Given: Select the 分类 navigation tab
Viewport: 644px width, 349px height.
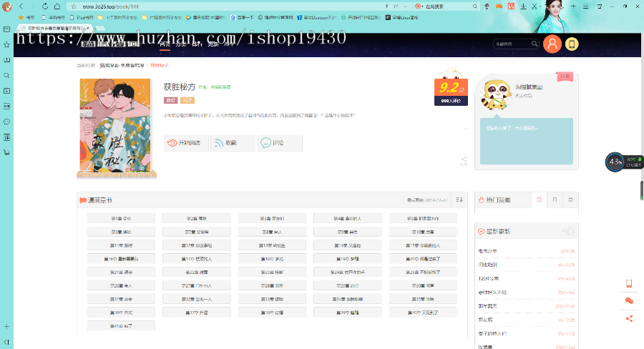Looking at the screenshot, I should tap(181, 44).
